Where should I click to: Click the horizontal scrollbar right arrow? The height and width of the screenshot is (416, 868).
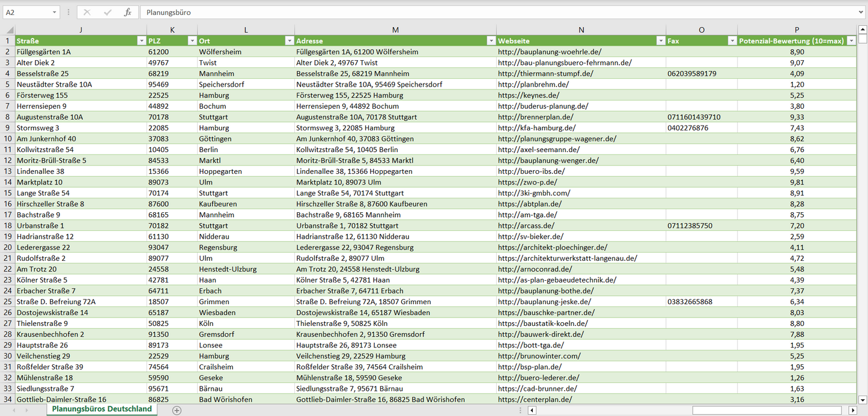852,410
